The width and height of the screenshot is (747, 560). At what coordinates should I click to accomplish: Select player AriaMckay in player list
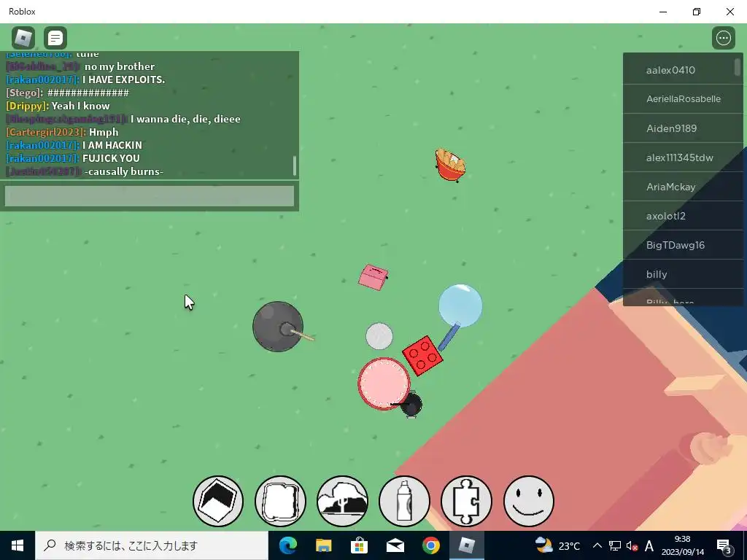point(683,187)
